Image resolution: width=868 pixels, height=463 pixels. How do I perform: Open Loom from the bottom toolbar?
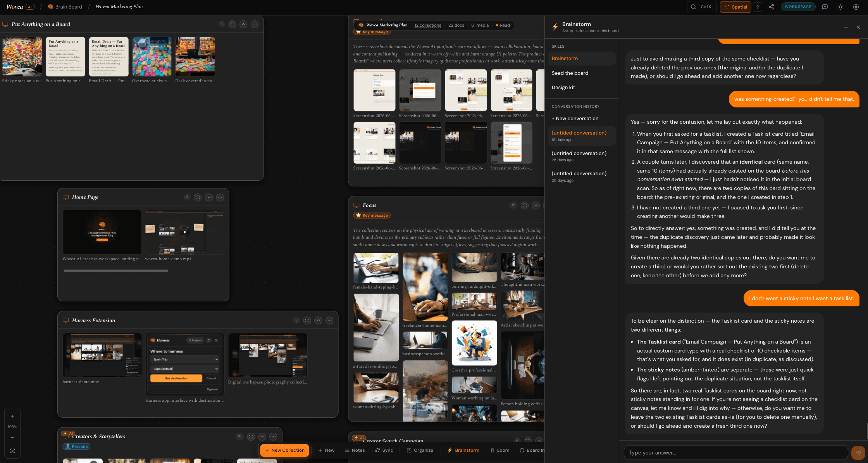point(500,450)
